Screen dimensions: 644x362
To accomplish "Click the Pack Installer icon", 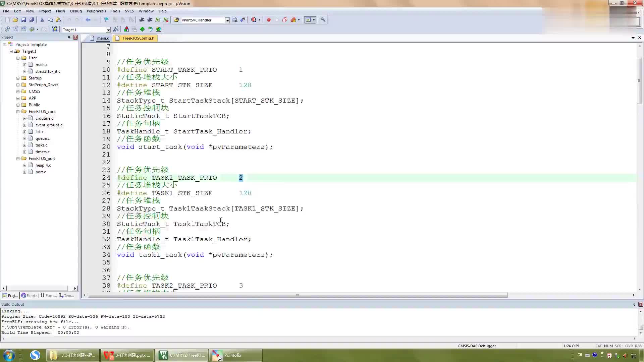I will click(159, 29).
